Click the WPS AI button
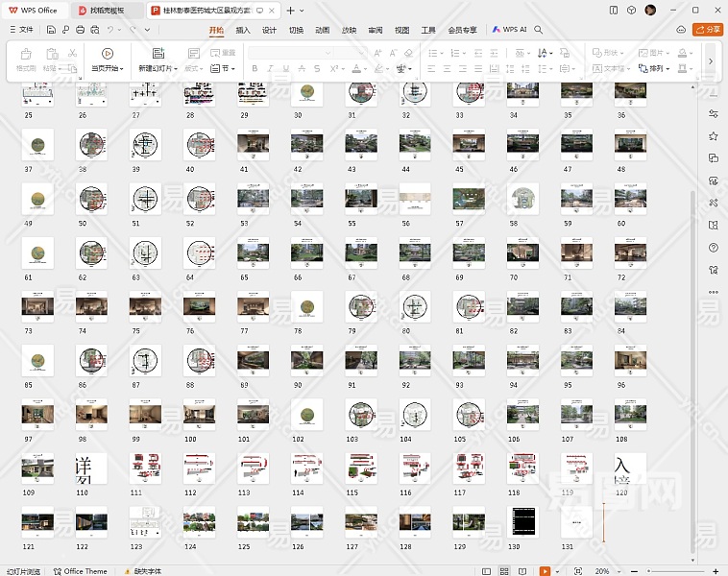Screen dimensions: 728x576 509,30
